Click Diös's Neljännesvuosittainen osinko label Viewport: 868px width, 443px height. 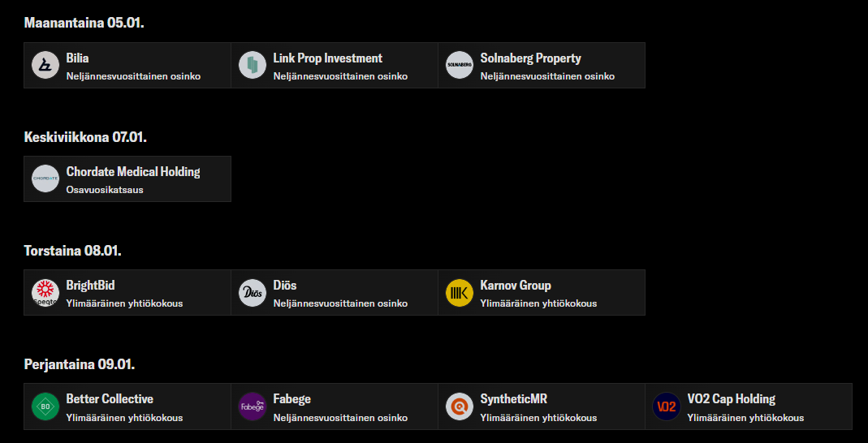(340, 303)
